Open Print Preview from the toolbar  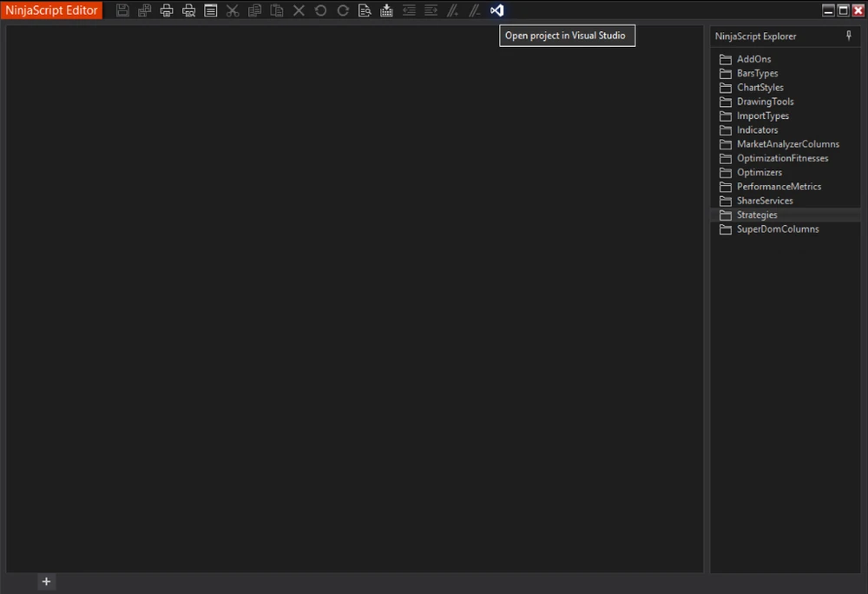pos(188,10)
